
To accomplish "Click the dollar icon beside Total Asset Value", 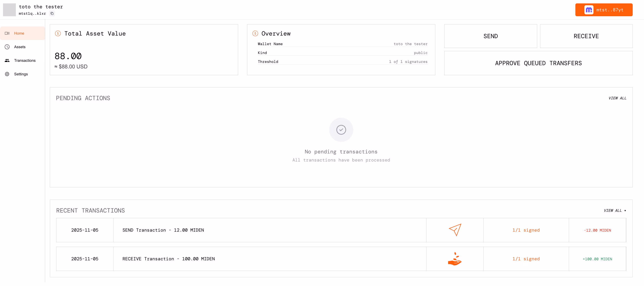I will point(58,34).
